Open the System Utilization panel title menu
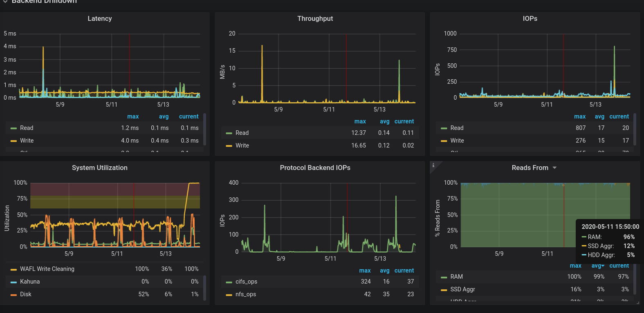This screenshot has height=313, width=644. (x=100, y=168)
